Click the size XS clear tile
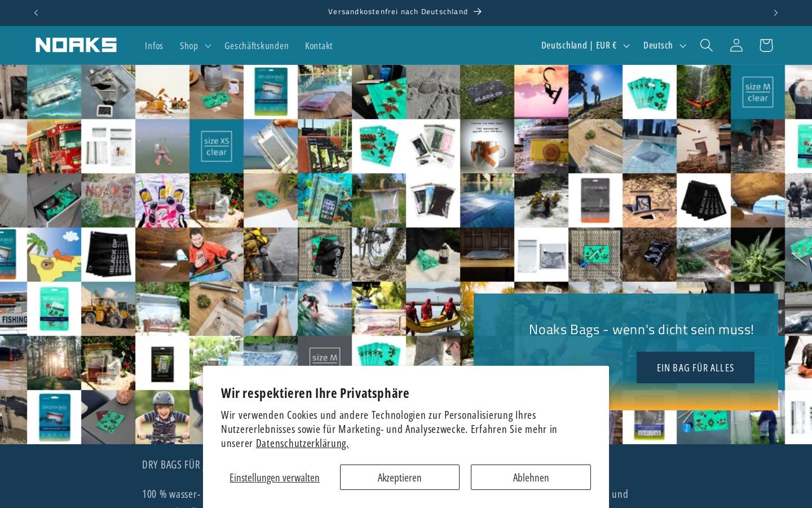 (x=217, y=146)
